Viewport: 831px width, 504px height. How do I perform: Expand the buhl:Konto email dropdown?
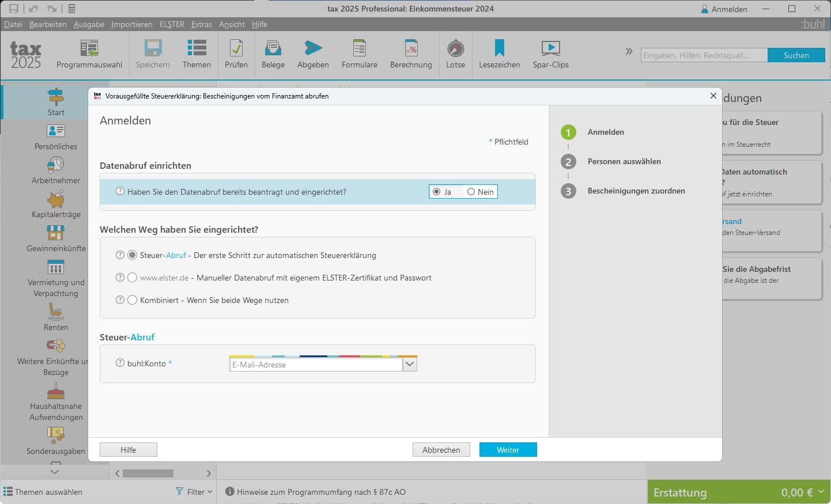pyautogui.click(x=410, y=364)
